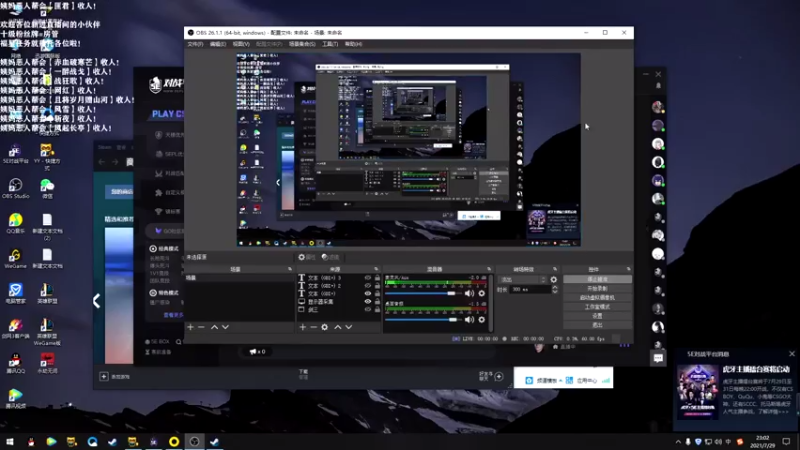Viewport: 800px width, 450px height.
Task: Move scene up with arrow icon
Action: pos(214,327)
